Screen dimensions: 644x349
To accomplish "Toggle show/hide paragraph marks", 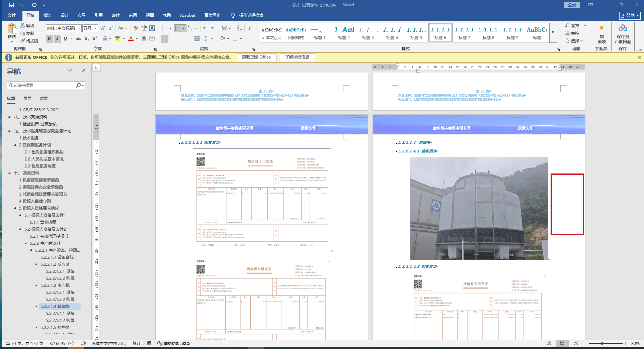I will tap(250, 28).
